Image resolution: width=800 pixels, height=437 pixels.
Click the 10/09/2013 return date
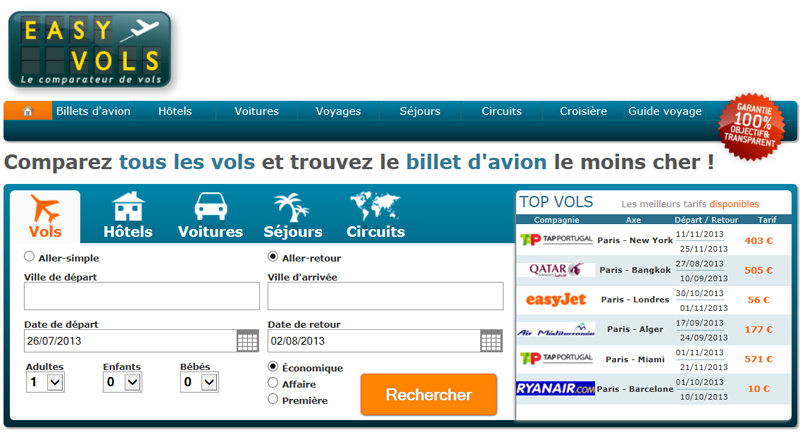pyautogui.click(x=704, y=278)
